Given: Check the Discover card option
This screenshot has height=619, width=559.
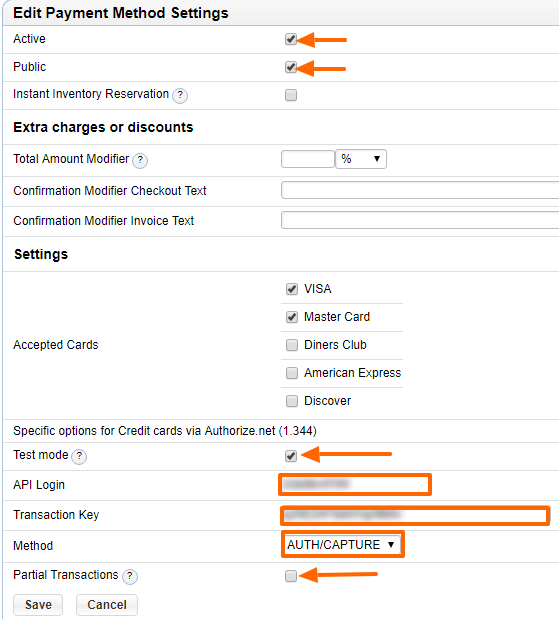Looking at the screenshot, I should (x=292, y=401).
